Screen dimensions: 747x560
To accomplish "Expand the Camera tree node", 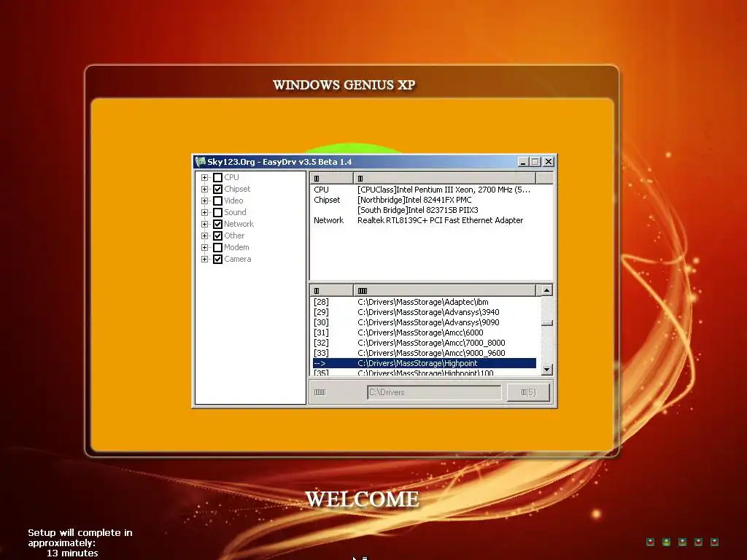I will pyautogui.click(x=204, y=259).
